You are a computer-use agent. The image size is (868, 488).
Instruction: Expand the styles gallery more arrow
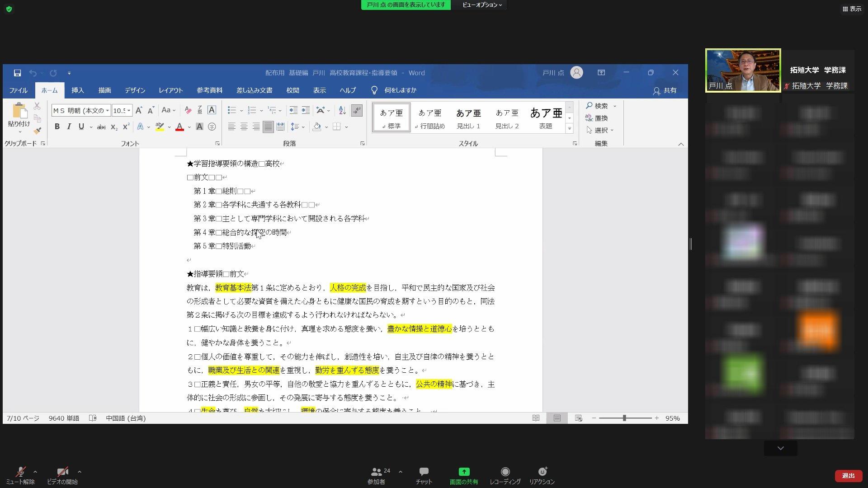(x=570, y=129)
